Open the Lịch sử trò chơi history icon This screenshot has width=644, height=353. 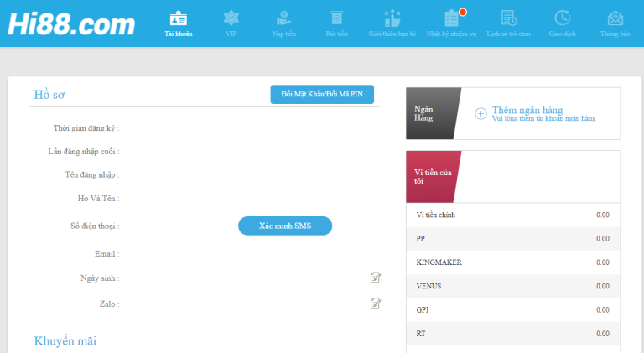pos(509,18)
